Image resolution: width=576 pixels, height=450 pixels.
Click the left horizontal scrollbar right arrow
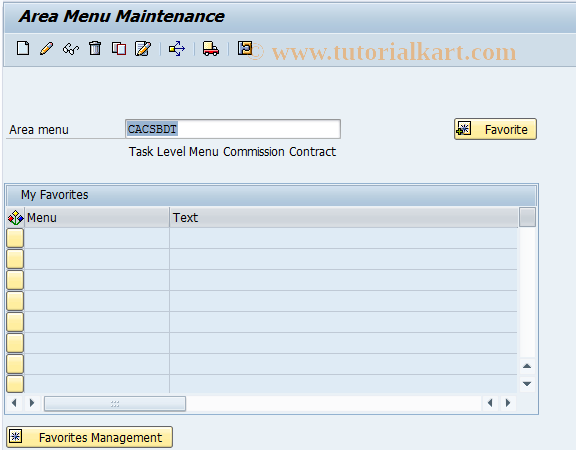[x=32, y=403]
